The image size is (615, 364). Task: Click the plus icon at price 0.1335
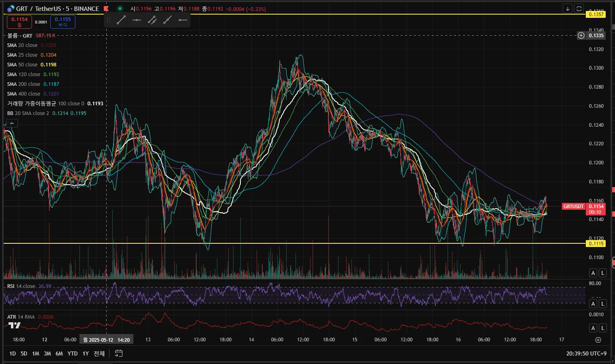coord(581,36)
